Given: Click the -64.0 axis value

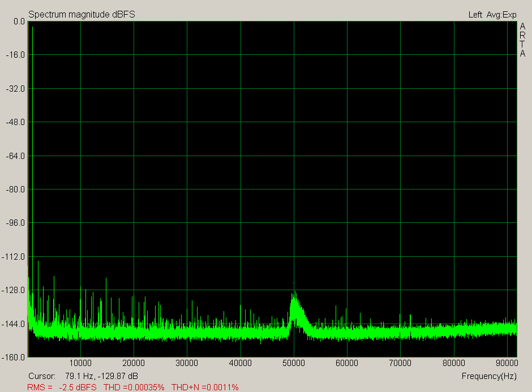Looking at the screenshot, I should coord(16,156).
